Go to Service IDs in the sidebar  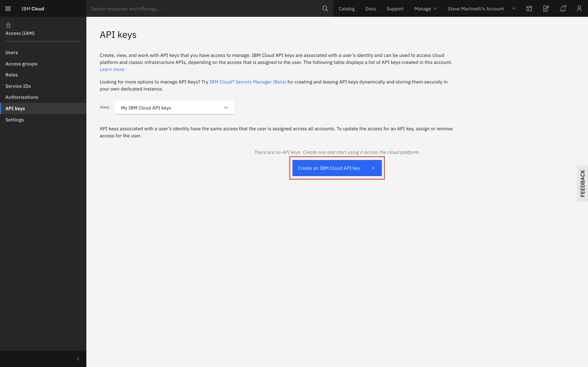[18, 86]
